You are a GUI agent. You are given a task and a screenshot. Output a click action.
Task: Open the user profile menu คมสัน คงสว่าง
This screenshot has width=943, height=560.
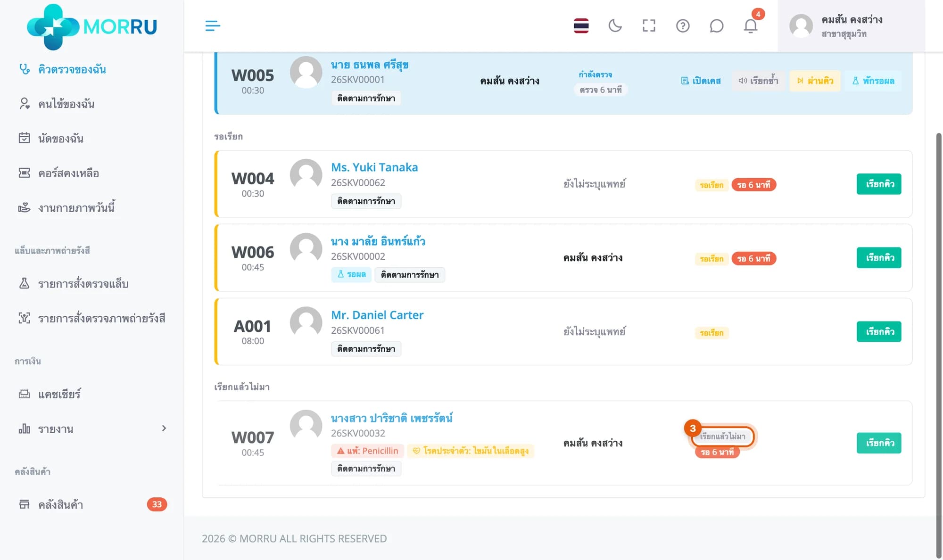(851, 26)
